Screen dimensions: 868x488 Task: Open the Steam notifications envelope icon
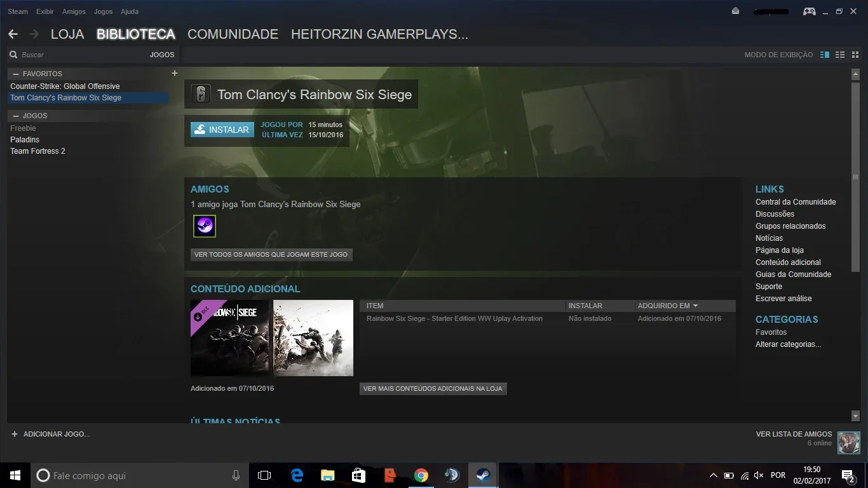pyautogui.click(x=735, y=11)
